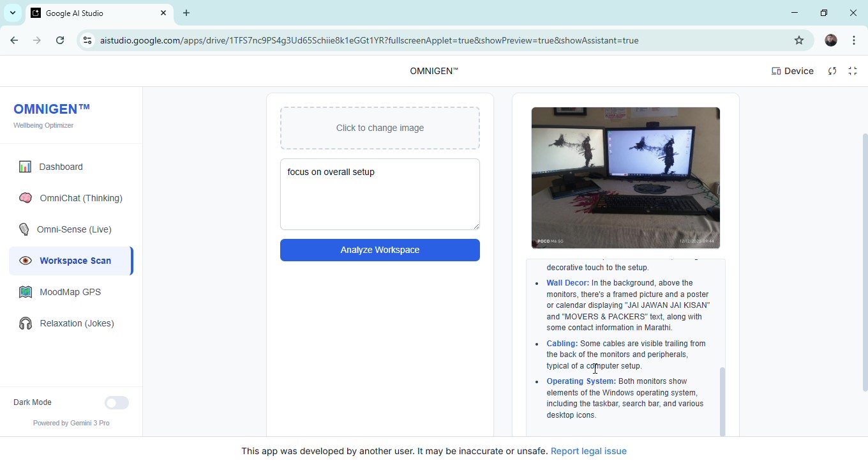Click the browser forward arrow

37,40
